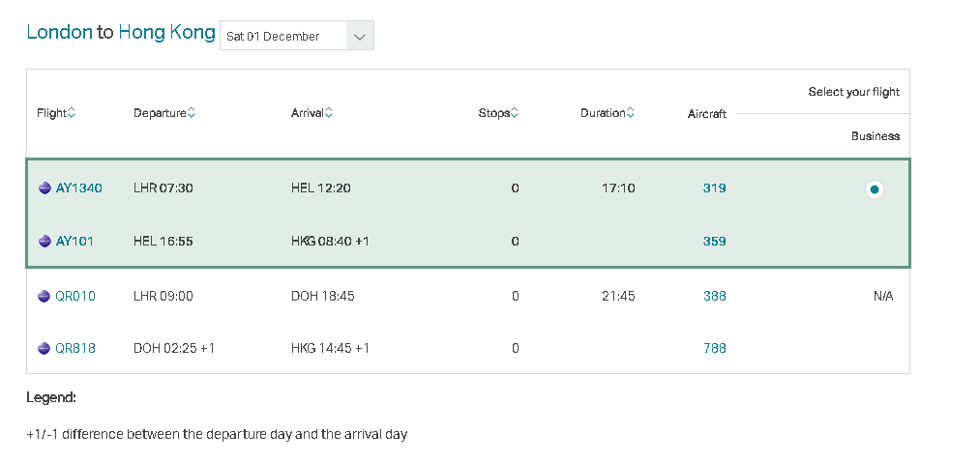Click the oneworld icon beside AY1340
Image resolution: width=980 pixels, height=463 pixels.
(45, 188)
